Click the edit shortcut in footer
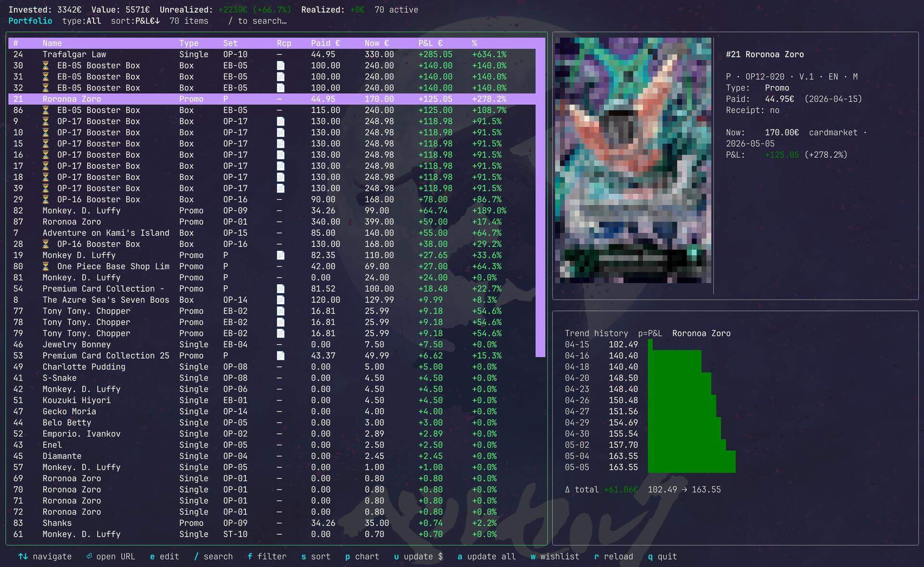 164,556
